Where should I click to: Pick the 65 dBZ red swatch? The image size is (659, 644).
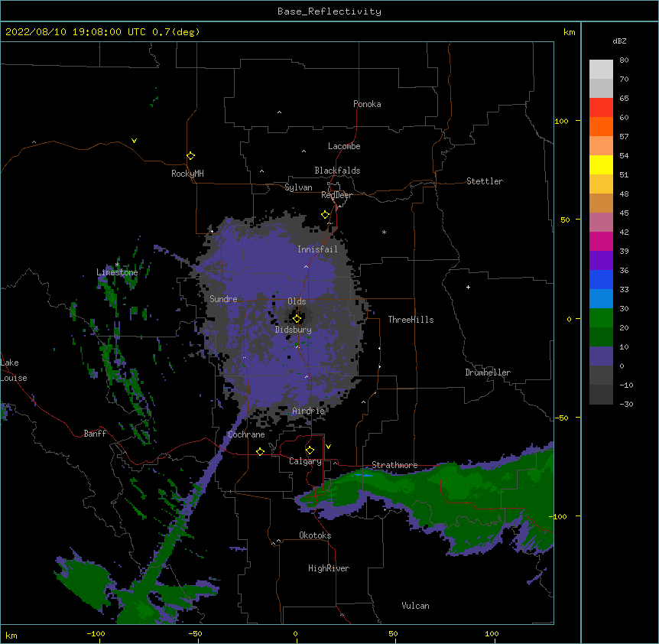[x=601, y=108]
